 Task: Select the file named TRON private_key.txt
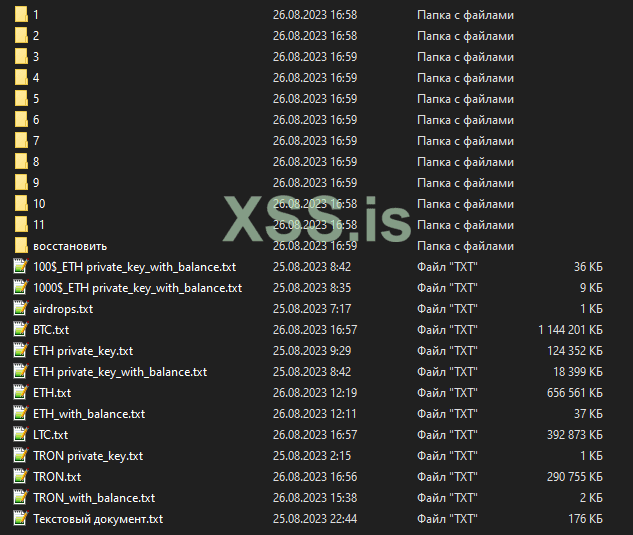pyautogui.click(x=88, y=456)
